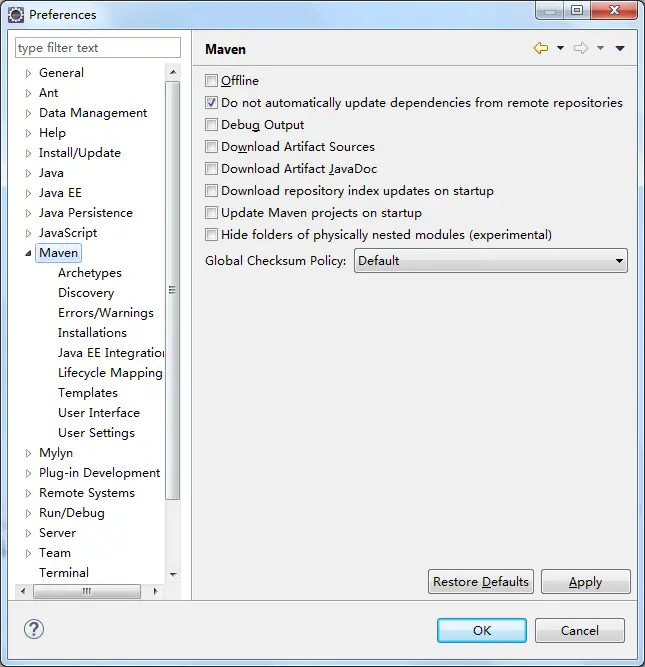Enable Download repository index updates on startup
645x667 pixels.
(x=211, y=191)
